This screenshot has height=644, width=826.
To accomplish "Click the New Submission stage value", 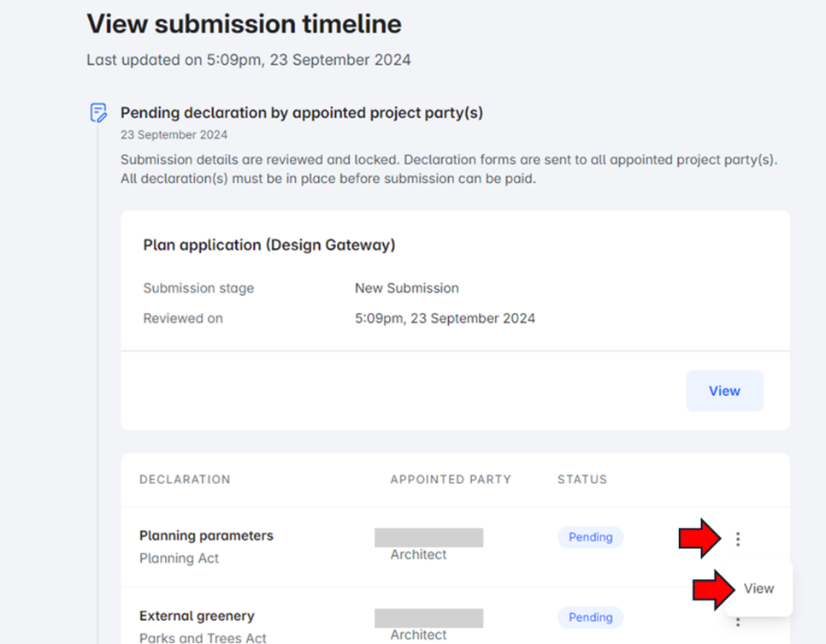I will point(407,288).
